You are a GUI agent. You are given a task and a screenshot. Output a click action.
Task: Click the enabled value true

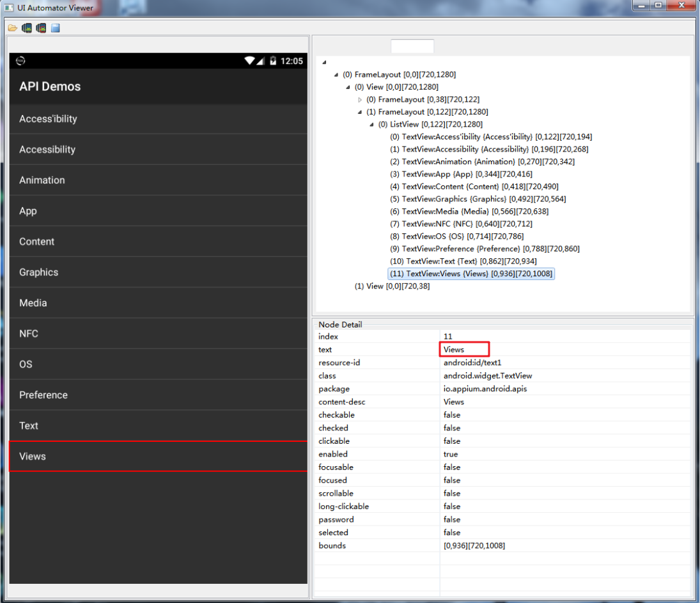click(451, 454)
